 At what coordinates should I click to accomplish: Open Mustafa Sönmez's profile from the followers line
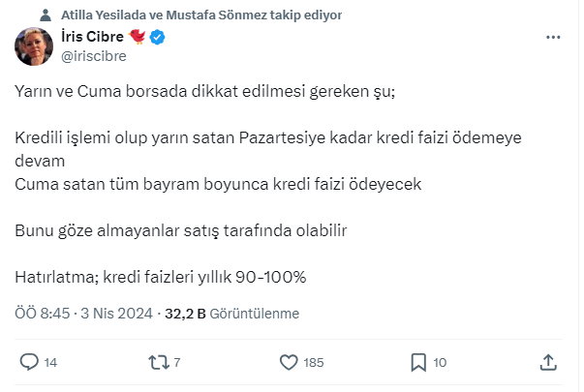click(x=216, y=15)
